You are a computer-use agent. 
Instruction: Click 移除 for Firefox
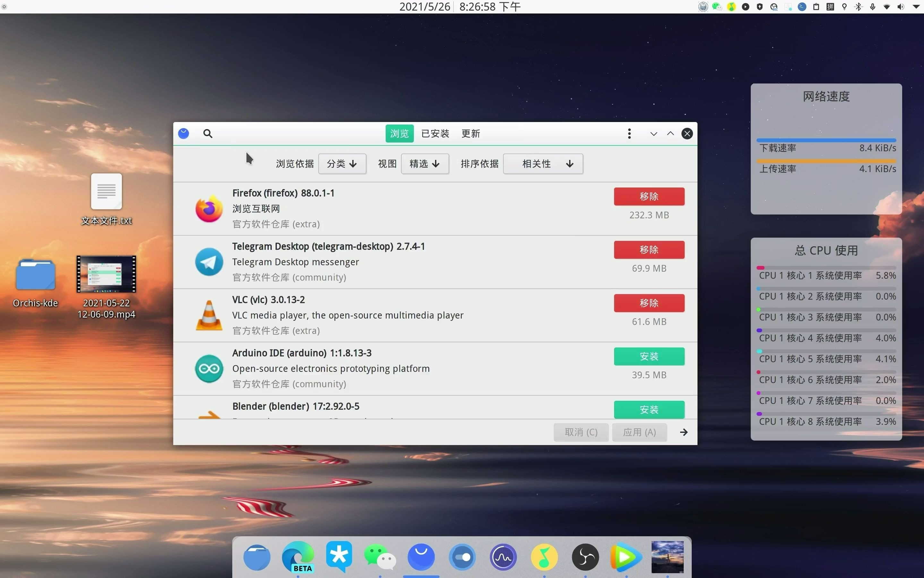click(x=649, y=197)
